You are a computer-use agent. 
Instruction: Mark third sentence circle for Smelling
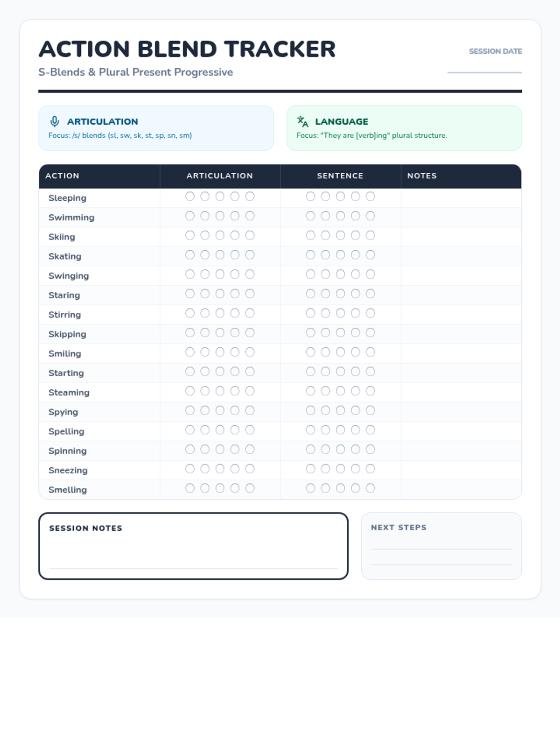[x=341, y=488]
